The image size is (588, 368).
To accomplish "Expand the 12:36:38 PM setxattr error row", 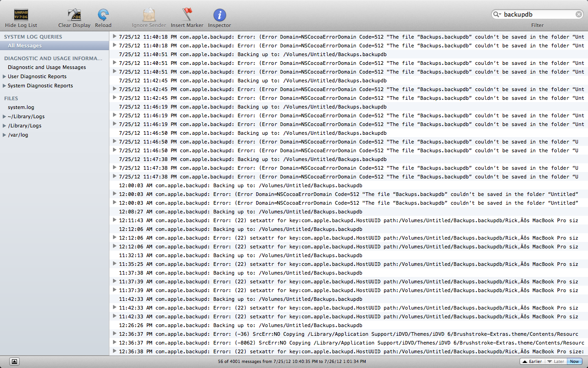I will (115, 351).
